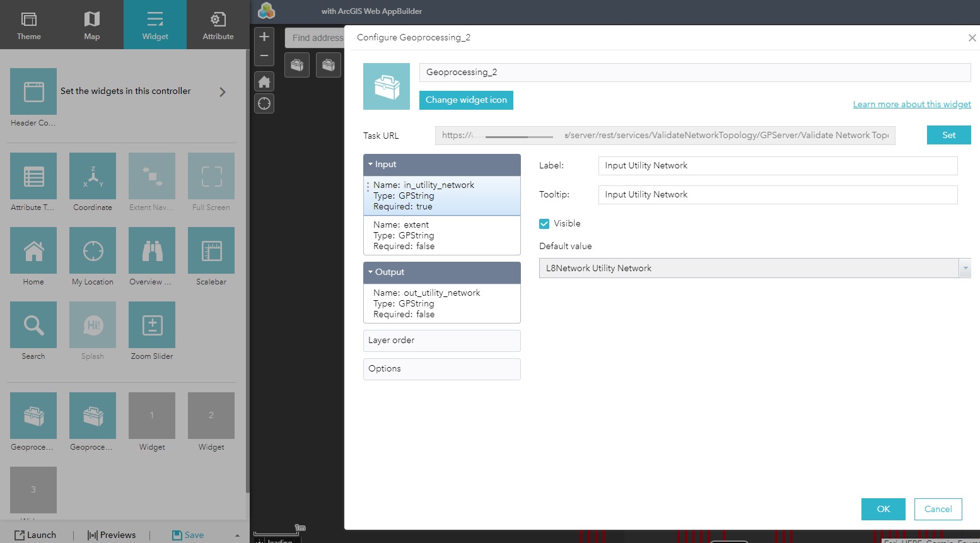Switch to the Theme tab

point(28,25)
